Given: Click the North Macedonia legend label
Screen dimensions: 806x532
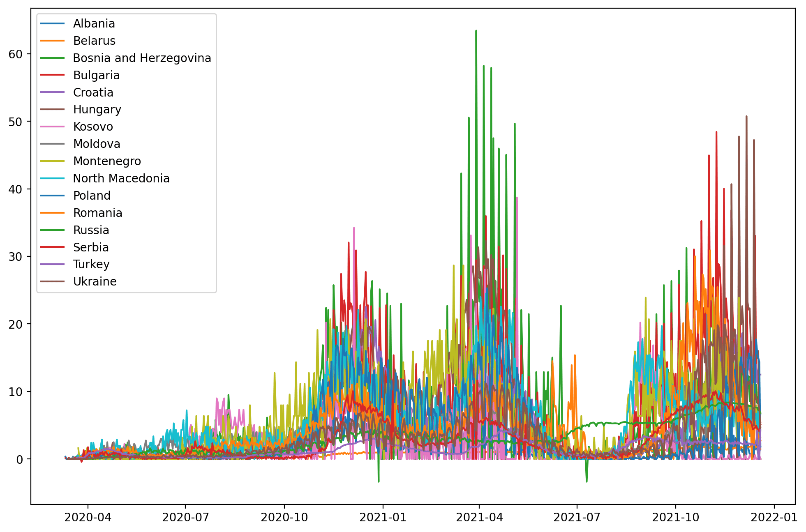Looking at the screenshot, I should pyautogui.click(x=121, y=179).
